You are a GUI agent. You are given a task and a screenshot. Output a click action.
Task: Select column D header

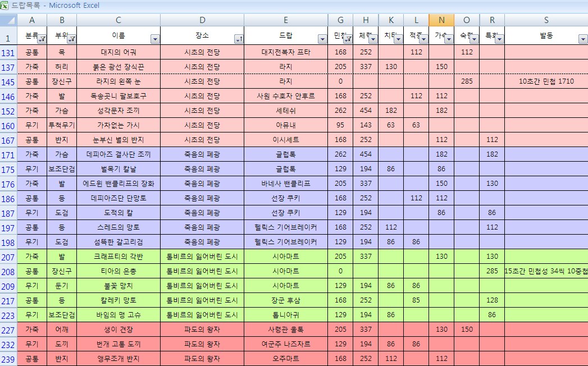coord(202,20)
